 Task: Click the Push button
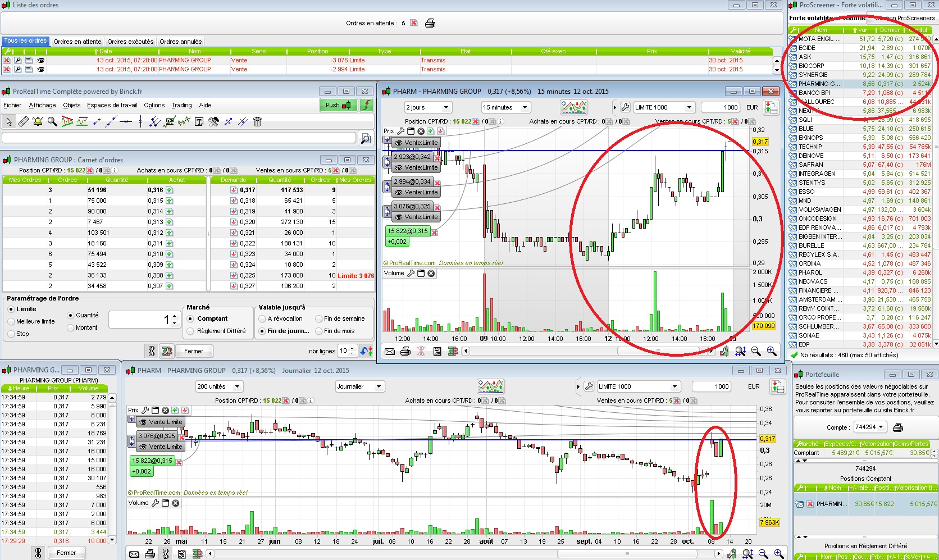point(338,105)
